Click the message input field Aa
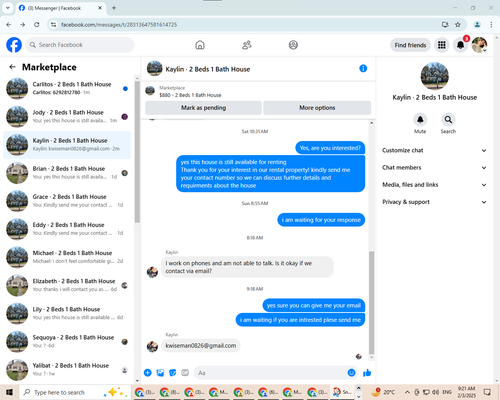 [270, 373]
